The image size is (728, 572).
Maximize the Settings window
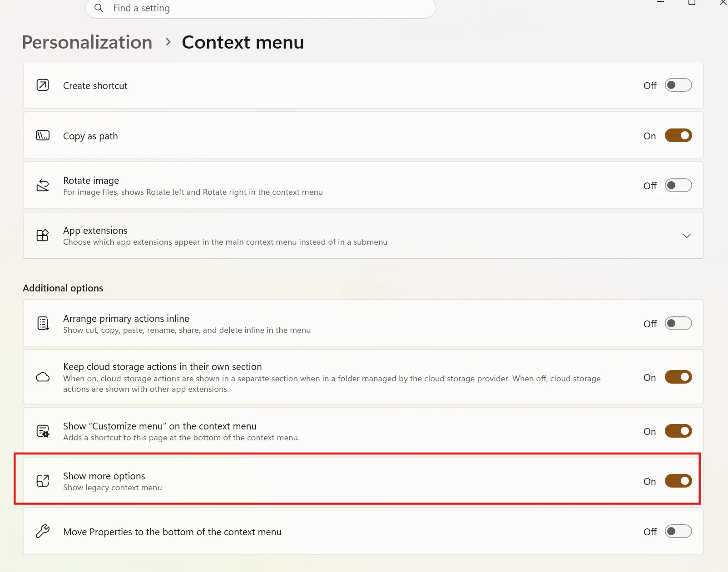pyautogui.click(x=692, y=2)
